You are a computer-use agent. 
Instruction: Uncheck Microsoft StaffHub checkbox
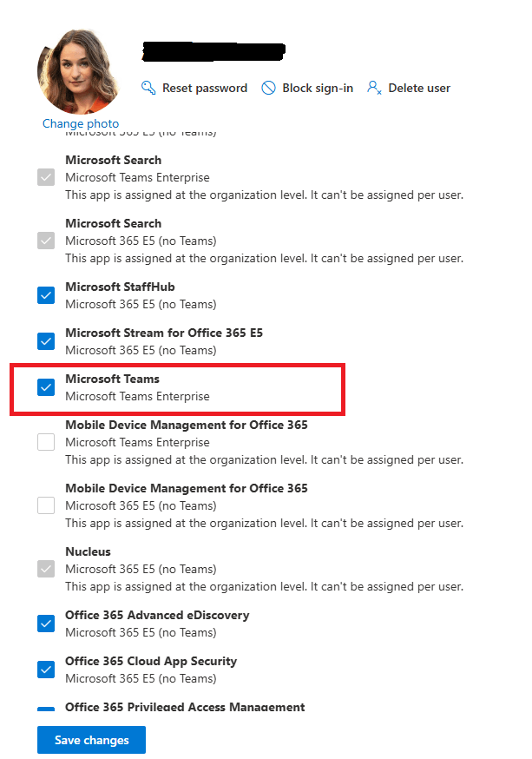click(46, 295)
